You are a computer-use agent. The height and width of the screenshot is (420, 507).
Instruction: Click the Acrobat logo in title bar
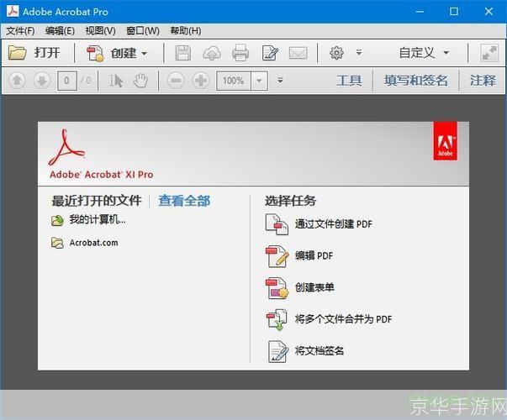point(13,11)
